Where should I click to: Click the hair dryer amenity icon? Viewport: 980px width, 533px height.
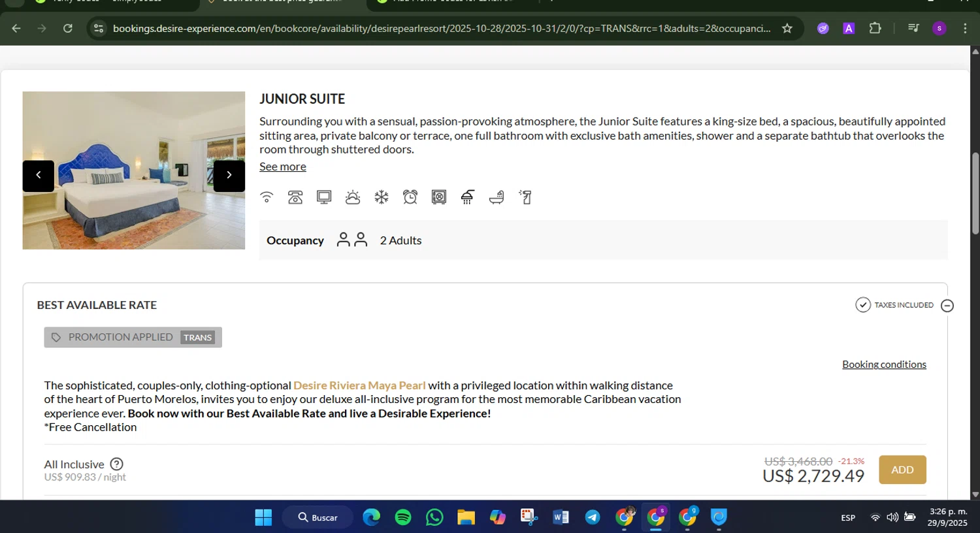[525, 197]
